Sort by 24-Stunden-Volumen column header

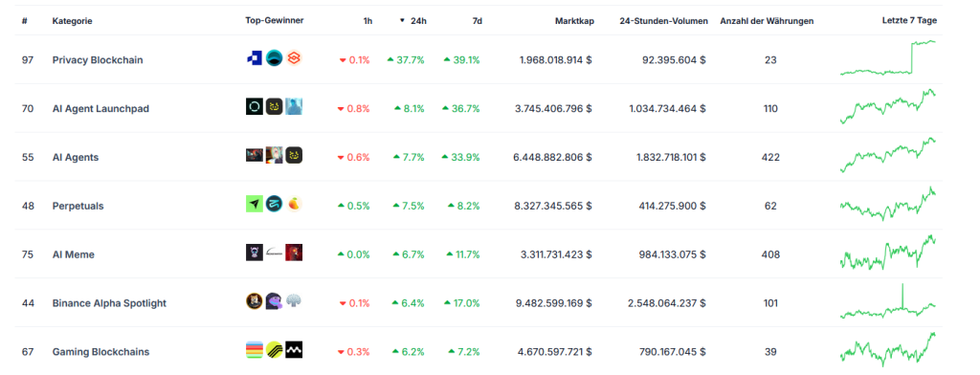click(664, 21)
